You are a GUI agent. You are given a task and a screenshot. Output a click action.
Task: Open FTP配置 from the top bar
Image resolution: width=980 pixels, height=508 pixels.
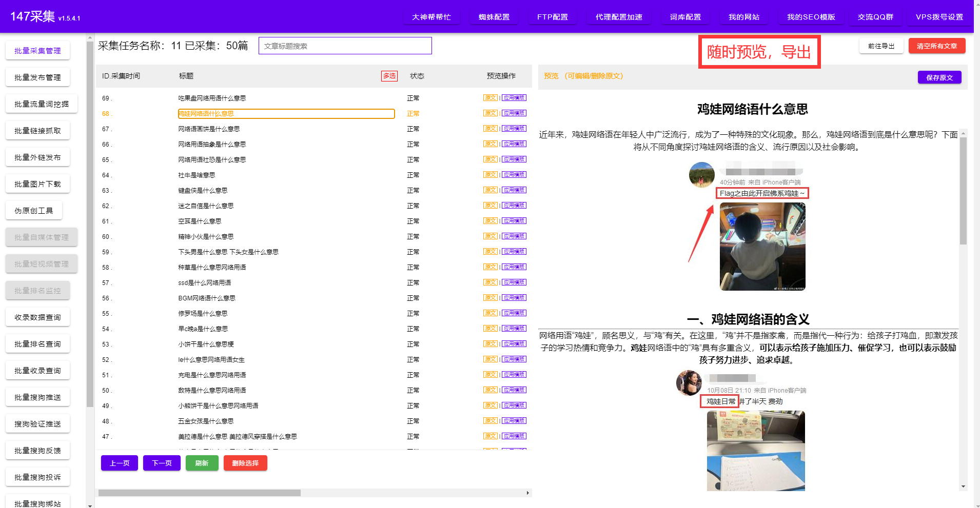(x=553, y=17)
